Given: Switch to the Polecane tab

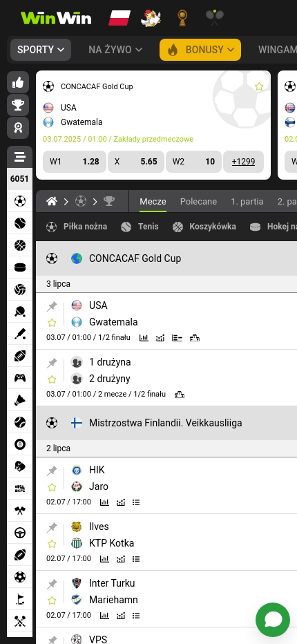Looking at the screenshot, I should (198, 201).
